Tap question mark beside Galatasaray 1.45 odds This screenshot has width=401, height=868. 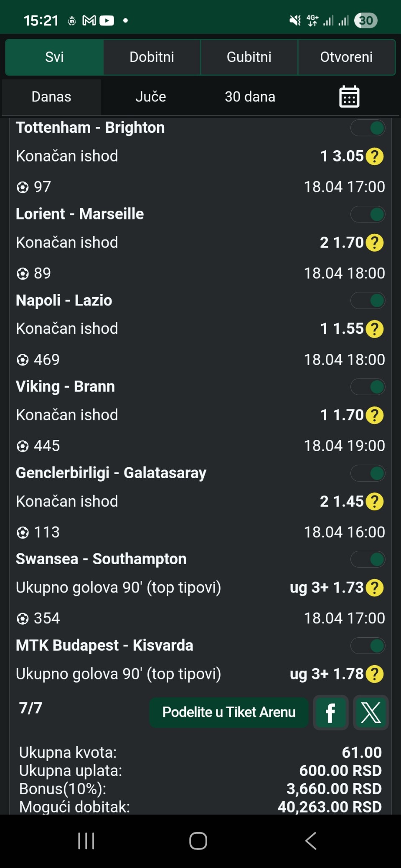(x=374, y=502)
